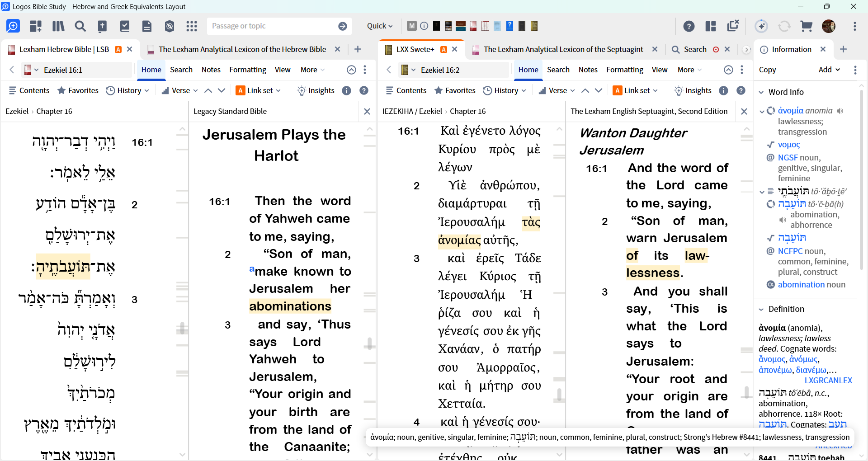
Task: Collapse the Hebrew Bible panel ribbon
Action: click(351, 70)
